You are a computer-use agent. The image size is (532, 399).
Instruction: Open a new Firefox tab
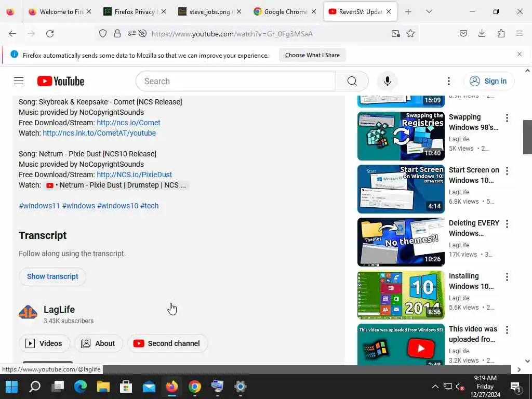(408, 12)
